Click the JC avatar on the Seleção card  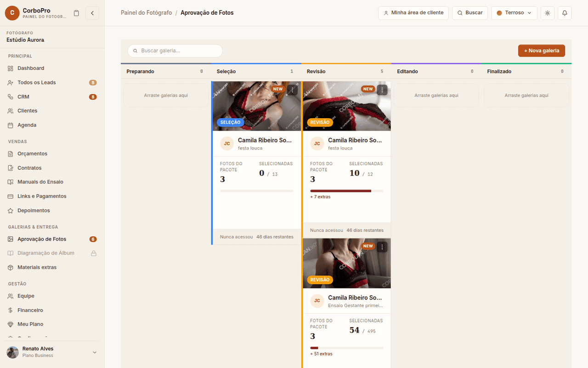227,144
